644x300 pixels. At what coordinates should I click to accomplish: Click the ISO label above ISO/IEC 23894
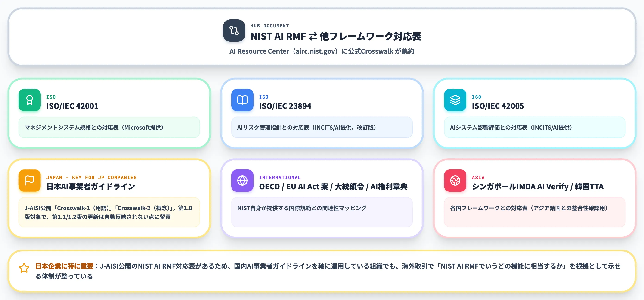[264, 97]
